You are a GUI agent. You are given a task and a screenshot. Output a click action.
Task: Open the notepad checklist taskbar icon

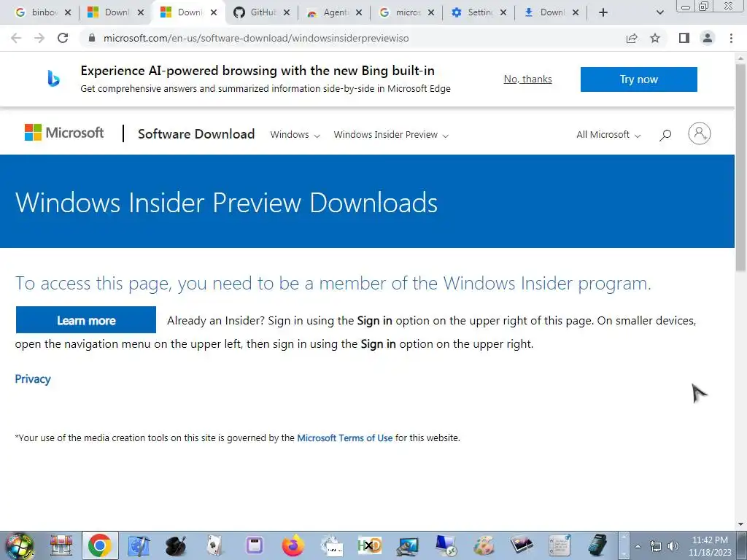(x=560, y=545)
